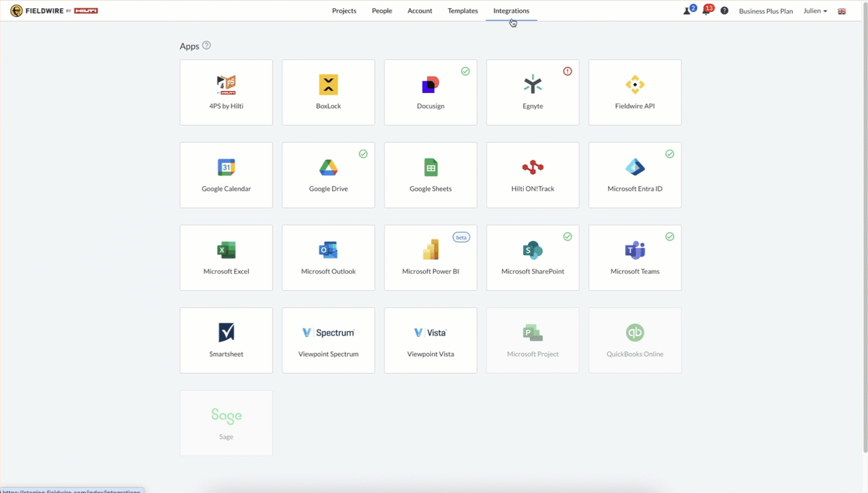Viewport: 868px width, 493px height.
Task: Go to the Projects tab
Action: [344, 11]
